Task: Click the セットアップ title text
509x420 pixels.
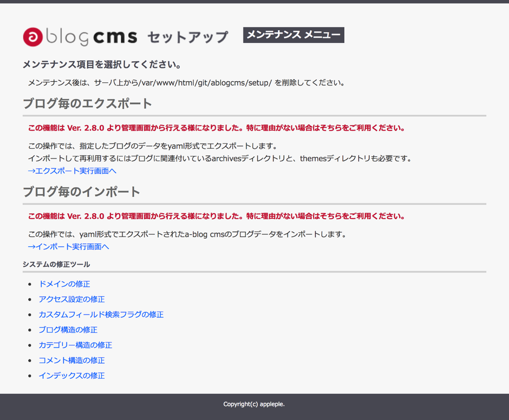Action: click(x=187, y=37)
